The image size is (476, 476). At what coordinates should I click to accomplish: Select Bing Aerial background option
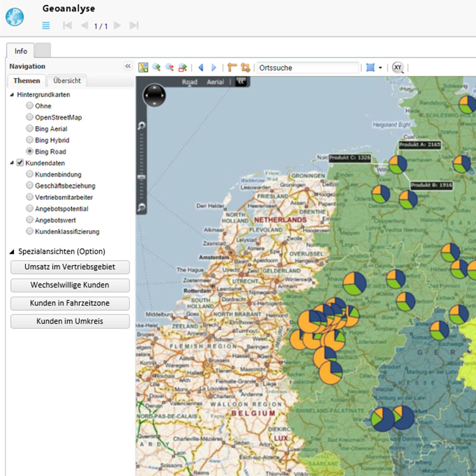pyautogui.click(x=30, y=129)
